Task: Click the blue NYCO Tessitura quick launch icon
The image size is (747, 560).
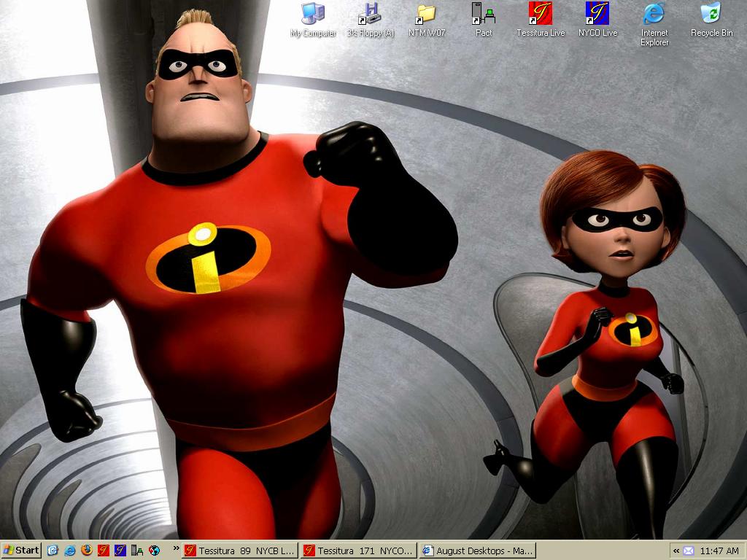Action: (120, 551)
